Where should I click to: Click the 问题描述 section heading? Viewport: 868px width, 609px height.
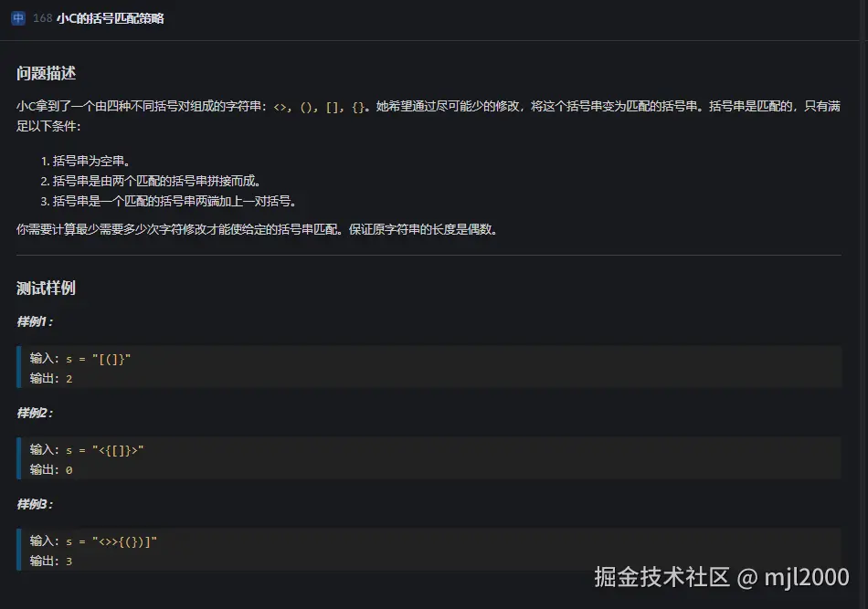point(52,74)
